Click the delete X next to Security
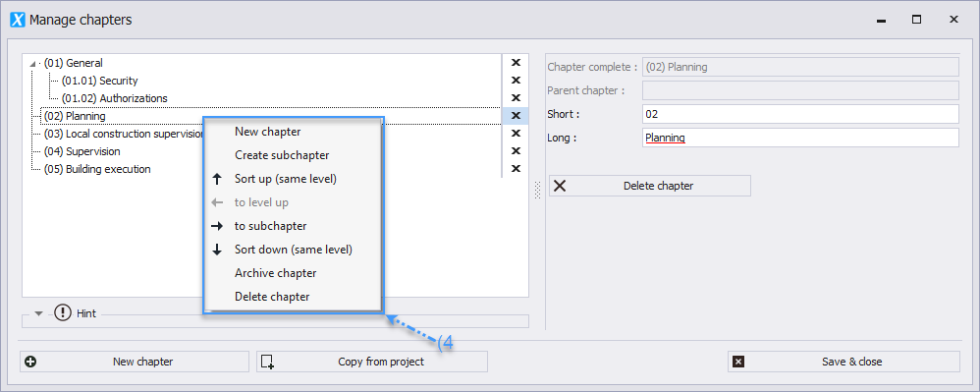 pos(516,80)
